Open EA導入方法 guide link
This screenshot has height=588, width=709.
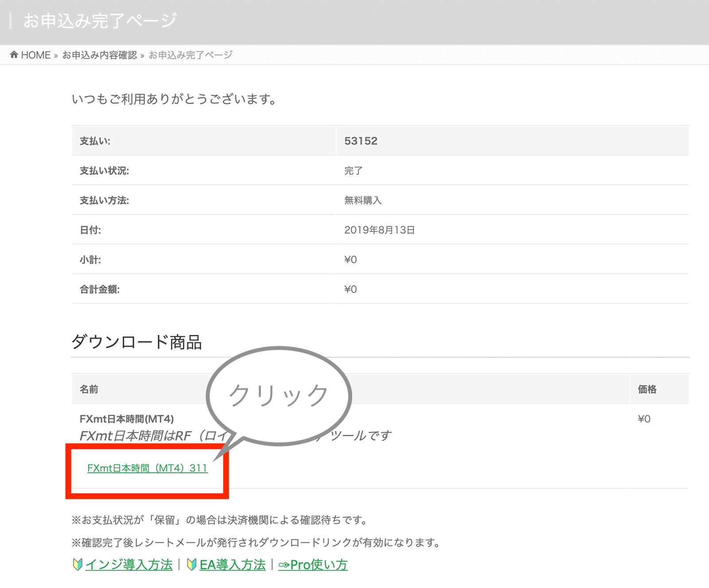tap(233, 565)
